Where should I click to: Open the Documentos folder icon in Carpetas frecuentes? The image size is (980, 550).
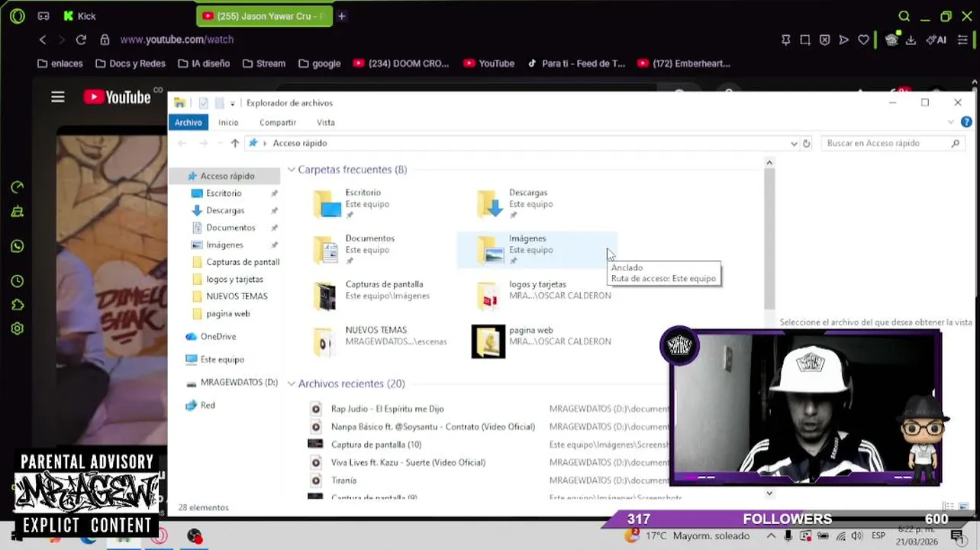click(327, 250)
